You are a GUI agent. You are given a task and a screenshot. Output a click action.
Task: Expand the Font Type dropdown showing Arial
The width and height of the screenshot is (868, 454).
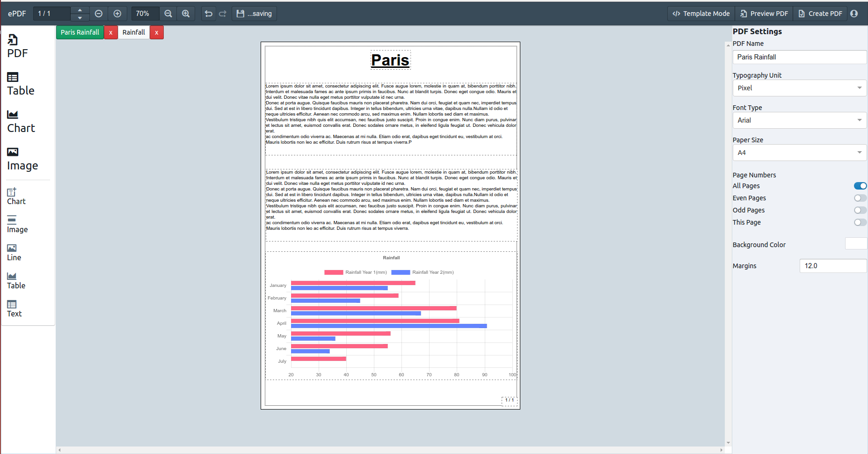point(799,120)
